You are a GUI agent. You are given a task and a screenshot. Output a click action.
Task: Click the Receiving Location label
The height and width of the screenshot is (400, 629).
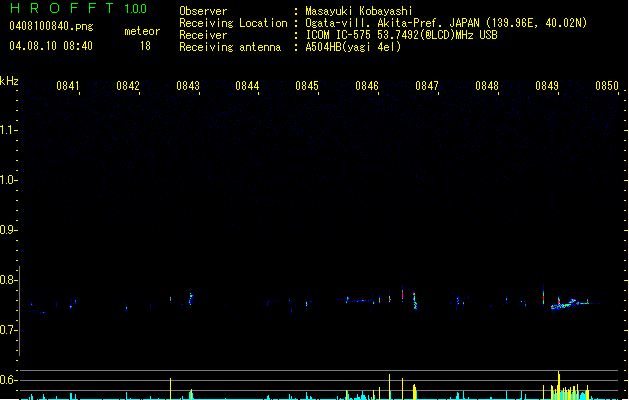click(233, 23)
